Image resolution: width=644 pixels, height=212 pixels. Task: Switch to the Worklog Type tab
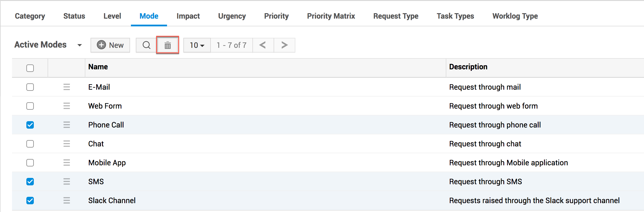point(515,16)
